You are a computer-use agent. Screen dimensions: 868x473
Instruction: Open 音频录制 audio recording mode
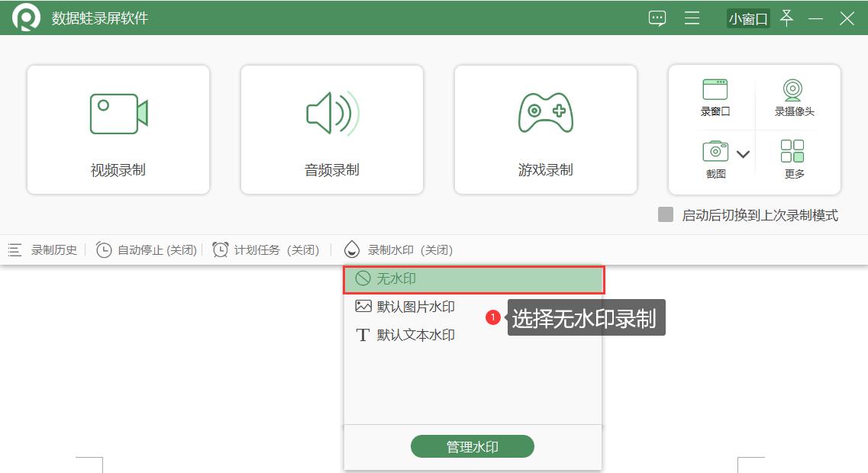click(331, 128)
